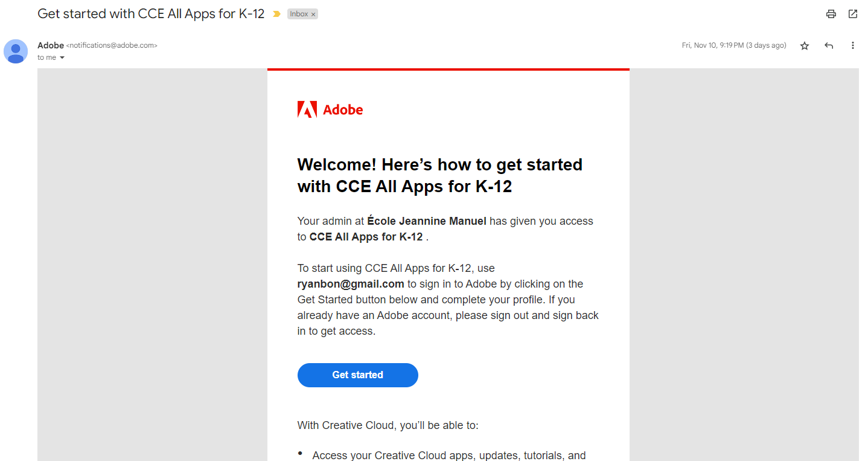Remove the Inbox label with its X

pyautogui.click(x=313, y=14)
